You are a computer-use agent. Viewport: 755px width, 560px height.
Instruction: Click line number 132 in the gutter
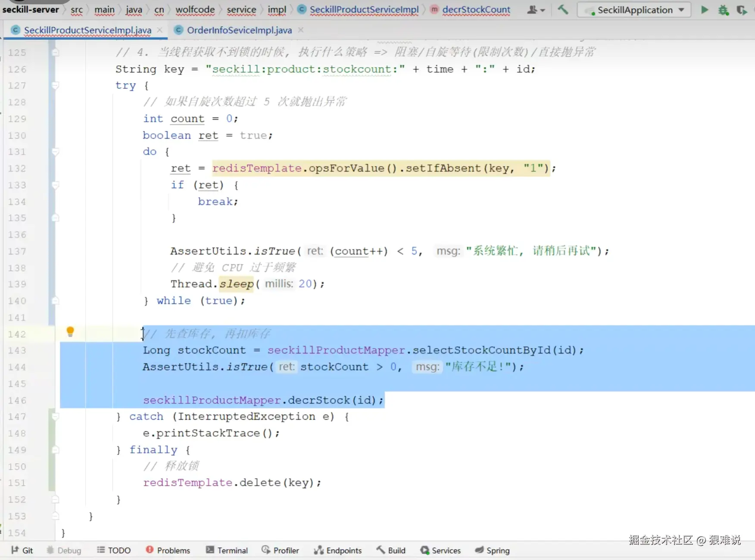(x=17, y=168)
